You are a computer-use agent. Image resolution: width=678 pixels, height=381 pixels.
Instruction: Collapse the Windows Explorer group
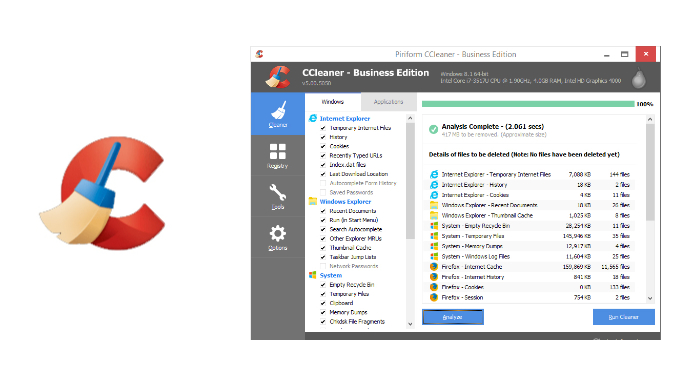345,202
